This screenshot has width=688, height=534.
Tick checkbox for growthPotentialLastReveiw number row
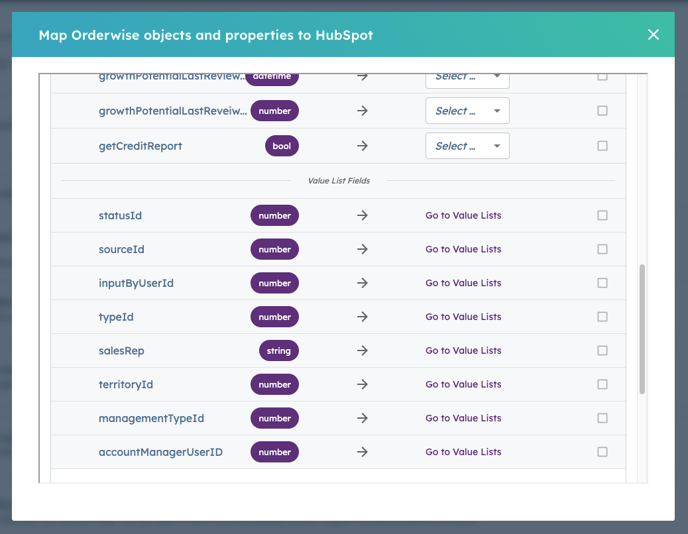pos(602,111)
